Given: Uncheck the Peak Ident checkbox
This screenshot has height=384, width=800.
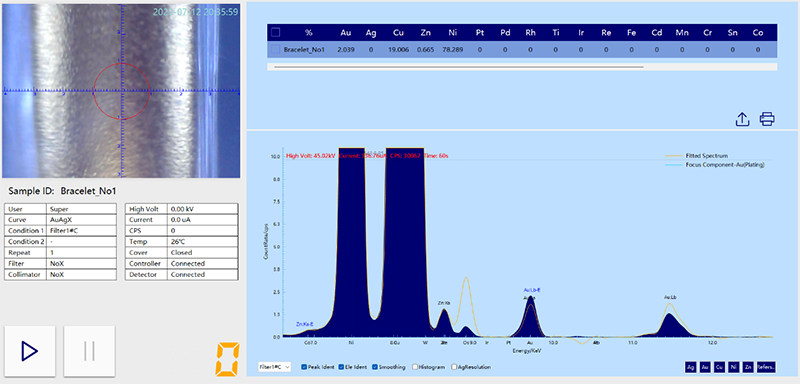Looking at the screenshot, I should pos(304,367).
